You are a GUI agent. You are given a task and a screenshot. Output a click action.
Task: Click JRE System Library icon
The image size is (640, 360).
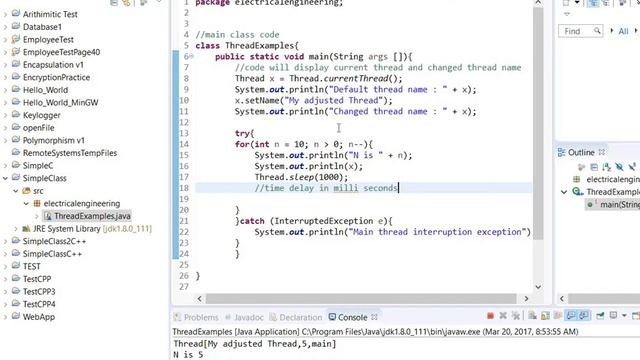[27, 229]
